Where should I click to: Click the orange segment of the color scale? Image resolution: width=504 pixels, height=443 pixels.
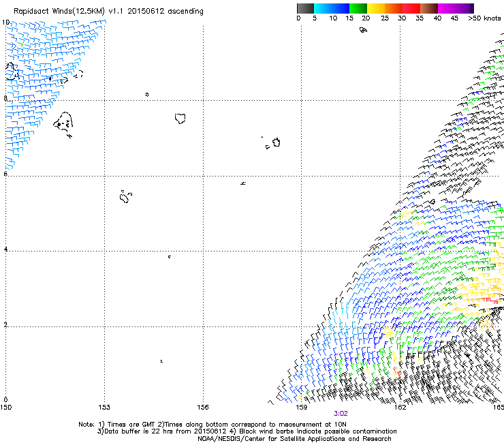tap(394, 8)
